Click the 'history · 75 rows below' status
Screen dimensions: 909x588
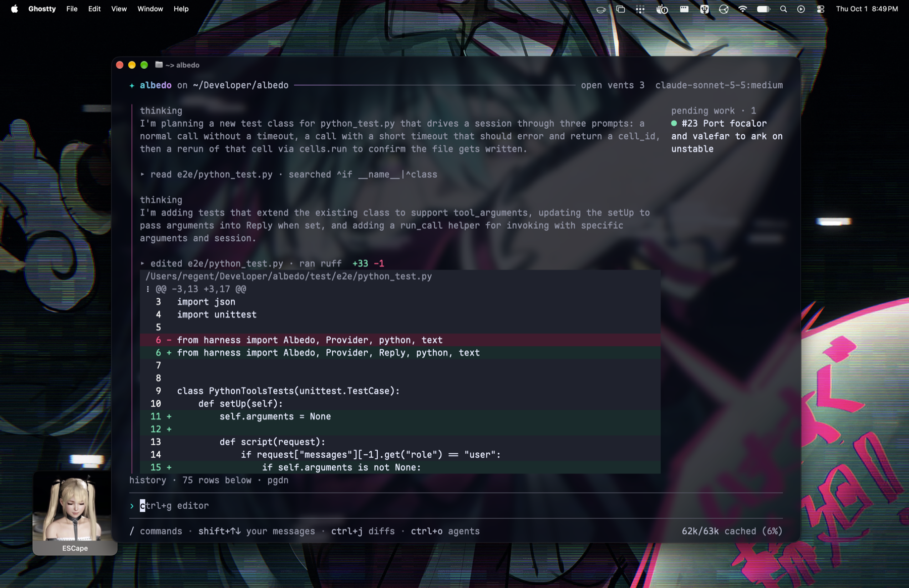pyautogui.click(x=209, y=480)
